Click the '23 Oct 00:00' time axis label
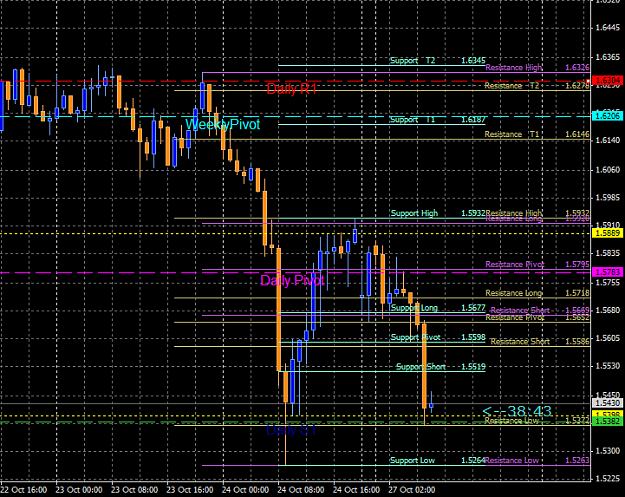625x497 pixels. point(79,490)
